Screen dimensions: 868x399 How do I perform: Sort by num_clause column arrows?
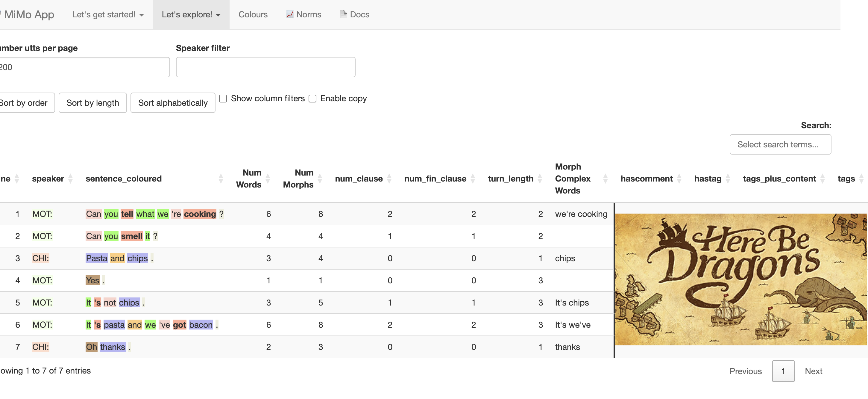[389, 179]
